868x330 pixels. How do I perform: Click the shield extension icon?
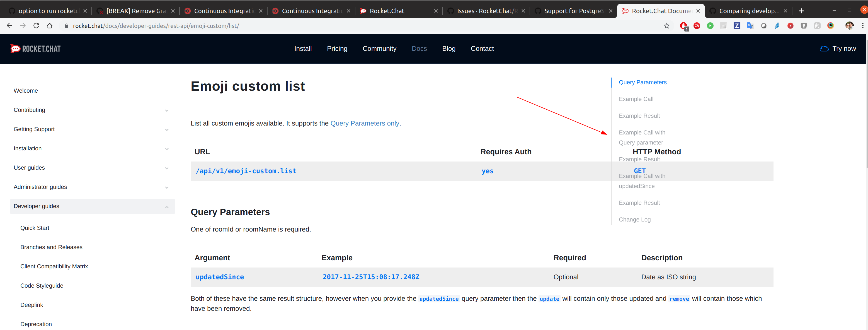point(804,26)
